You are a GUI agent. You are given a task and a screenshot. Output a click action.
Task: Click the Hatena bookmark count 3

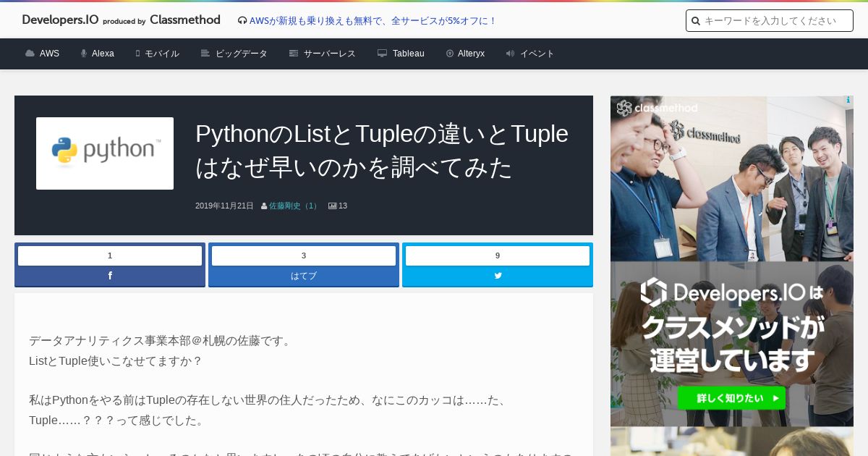click(x=304, y=256)
